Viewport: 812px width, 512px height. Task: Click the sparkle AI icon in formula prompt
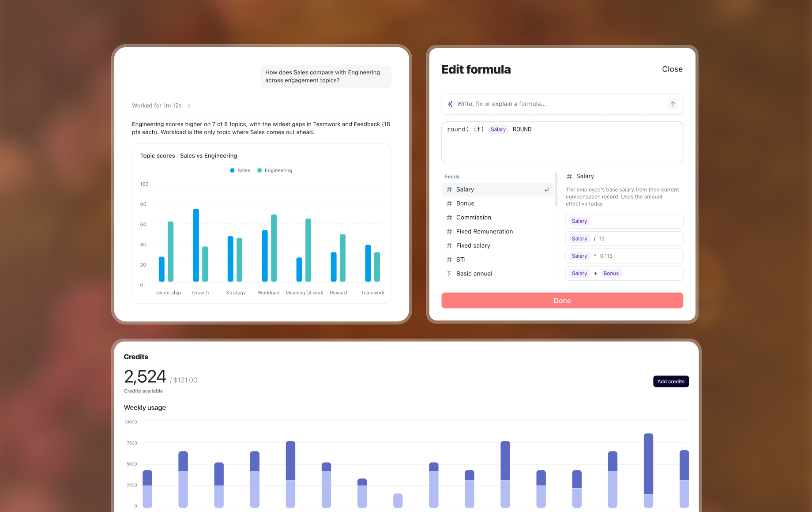[x=450, y=104]
